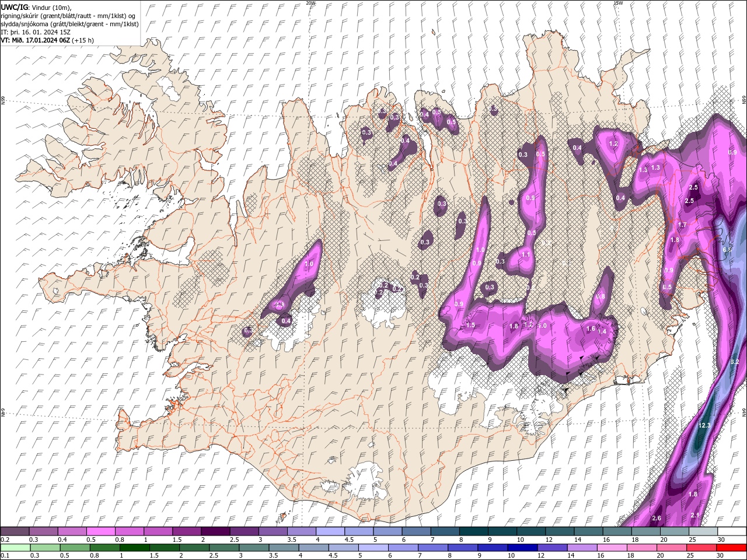Viewport: 747px width, 560px height.
Task: Select the darkest green 1–1.5 rain legend swatch
Action: point(135,548)
